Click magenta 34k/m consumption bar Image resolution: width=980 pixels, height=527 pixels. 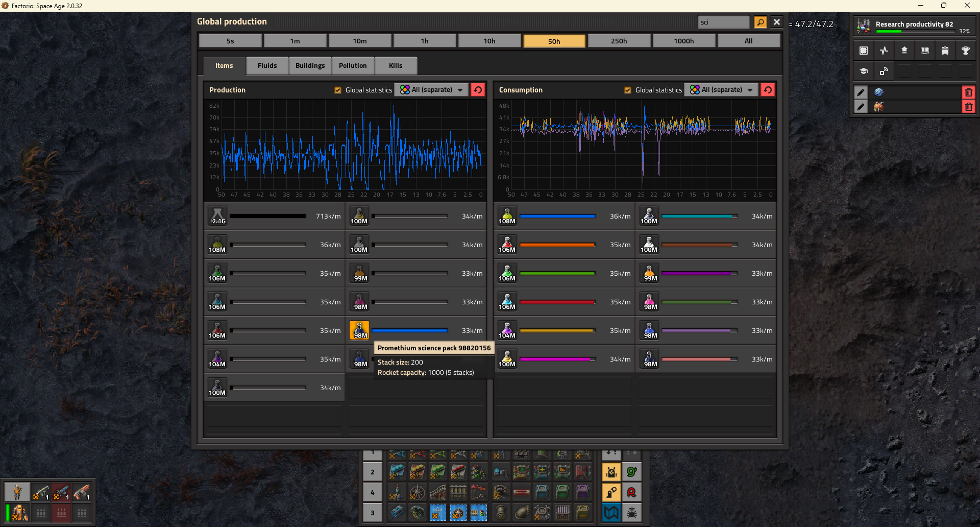coord(557,360)
